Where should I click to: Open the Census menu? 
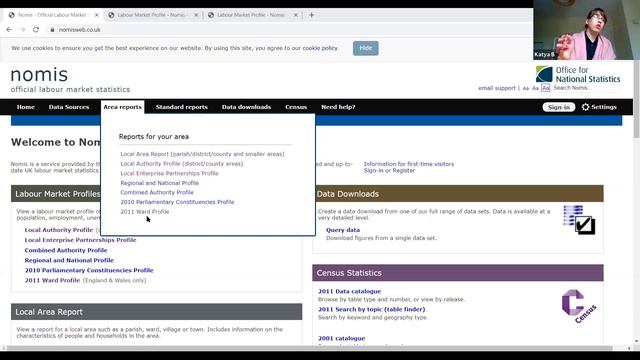(x=296, y=107)
